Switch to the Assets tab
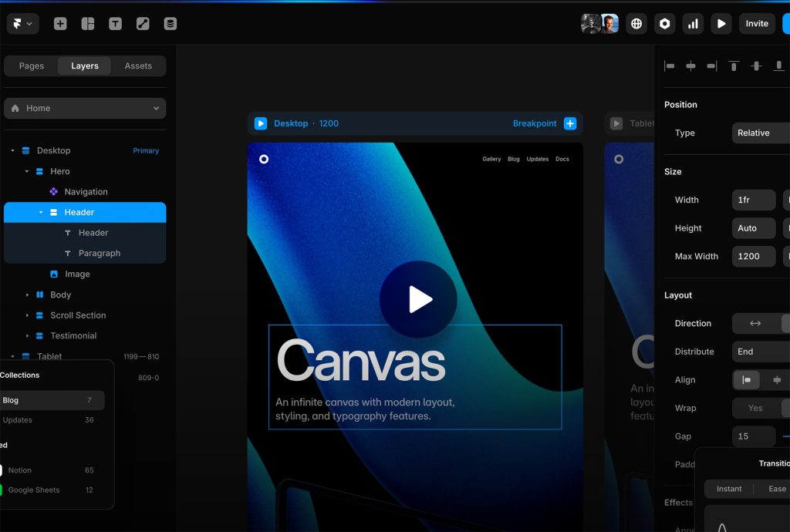The image size is (790, 532). (x=138, y=66)
